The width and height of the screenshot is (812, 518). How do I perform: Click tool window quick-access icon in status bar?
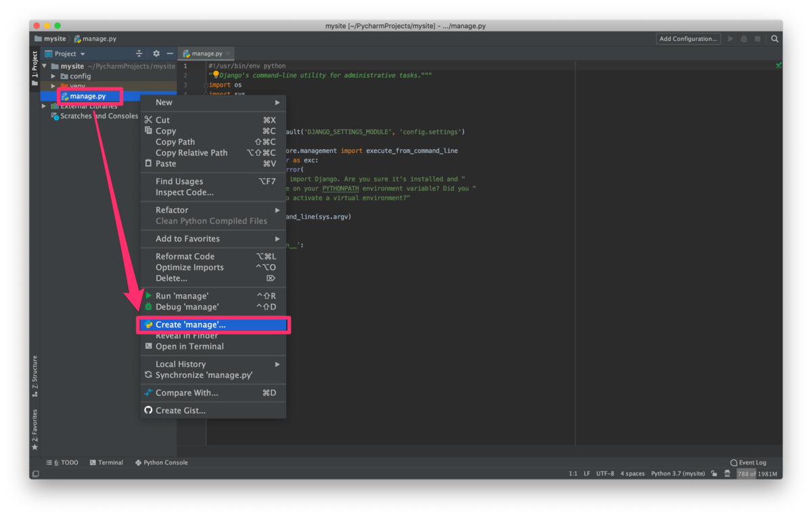(x=36, y=474)
